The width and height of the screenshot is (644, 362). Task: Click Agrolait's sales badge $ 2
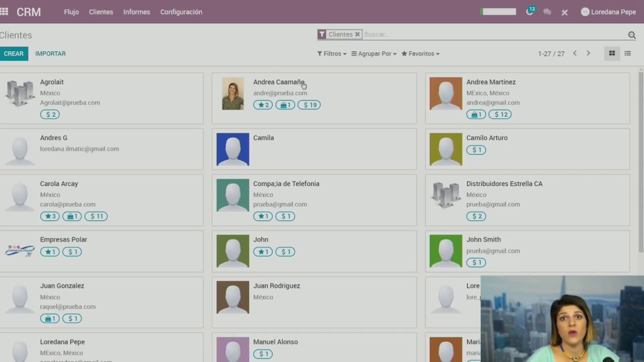point(50,115)
